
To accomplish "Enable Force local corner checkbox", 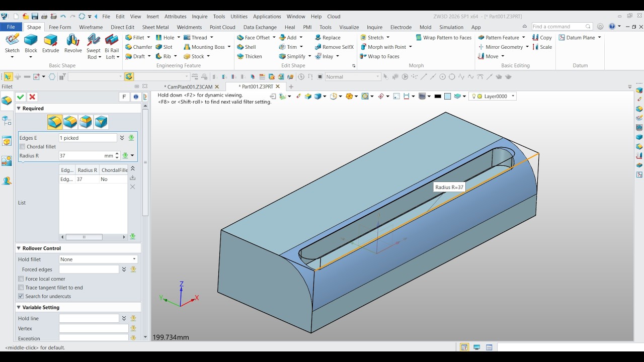I will point(21,279).
